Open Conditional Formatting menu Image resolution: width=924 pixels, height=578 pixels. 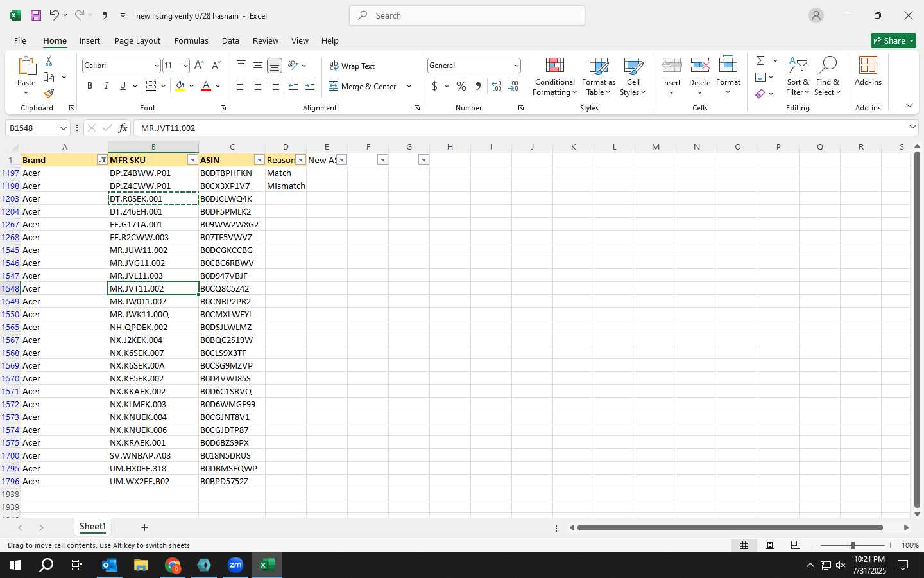555,76
